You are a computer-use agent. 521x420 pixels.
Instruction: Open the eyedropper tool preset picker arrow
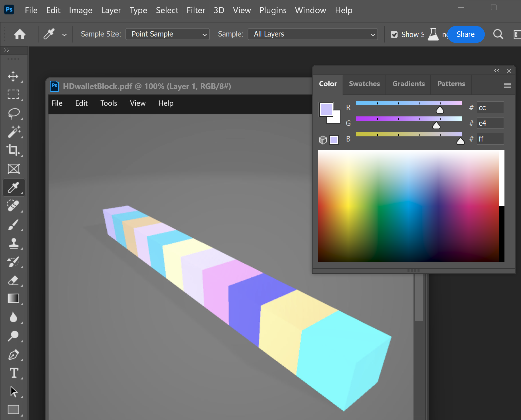click(64, 35)
